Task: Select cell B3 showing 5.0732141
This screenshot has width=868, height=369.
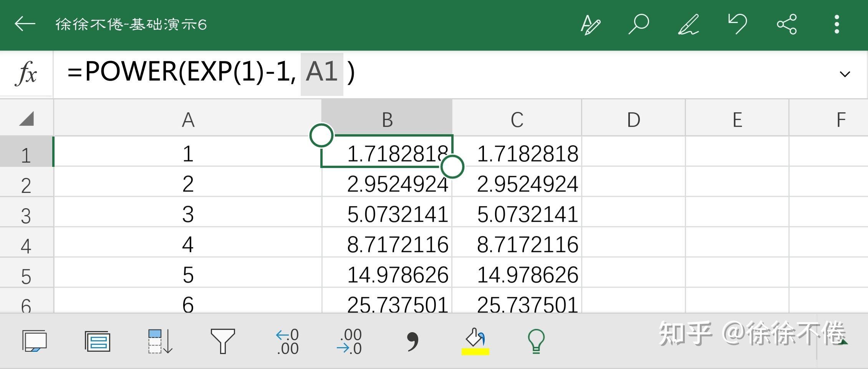Action: coord(387,213)
